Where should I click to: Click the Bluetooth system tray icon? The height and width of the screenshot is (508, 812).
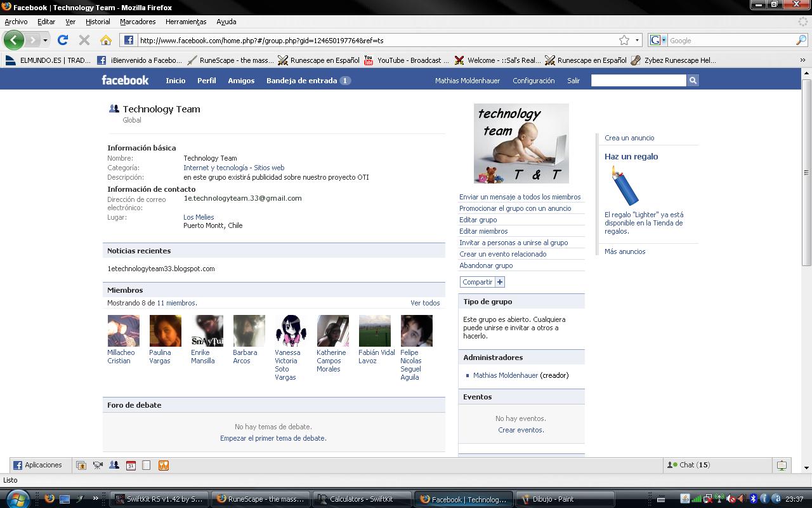pos(754,499)
